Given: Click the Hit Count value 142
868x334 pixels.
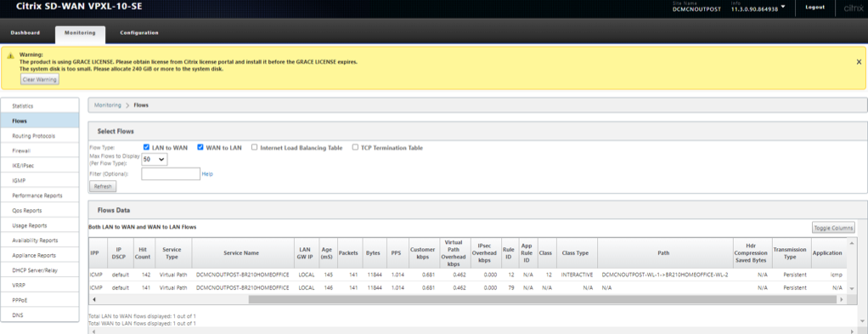Looking at the screenshot, I should coord(147,275).
